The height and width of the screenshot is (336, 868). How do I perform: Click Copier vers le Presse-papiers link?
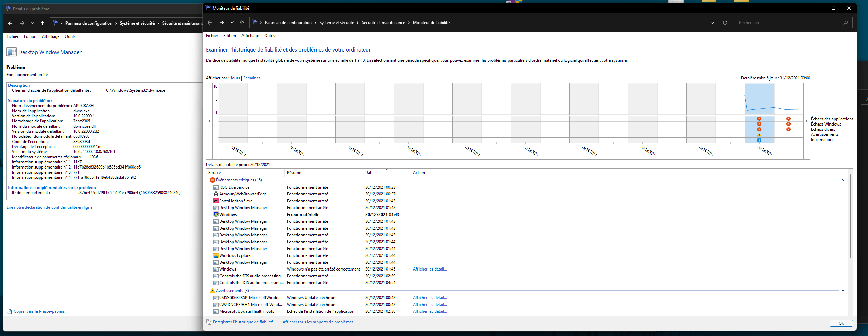pos(39,311)
